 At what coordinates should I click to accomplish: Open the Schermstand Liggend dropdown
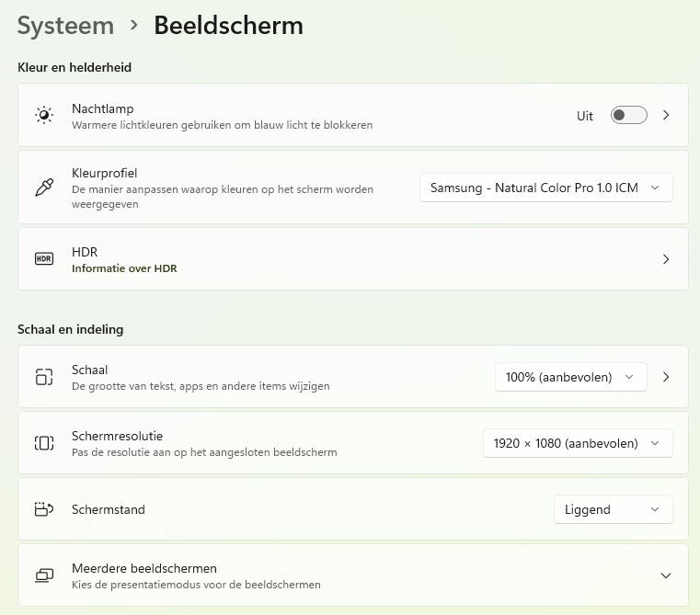[x=613, y=509]
